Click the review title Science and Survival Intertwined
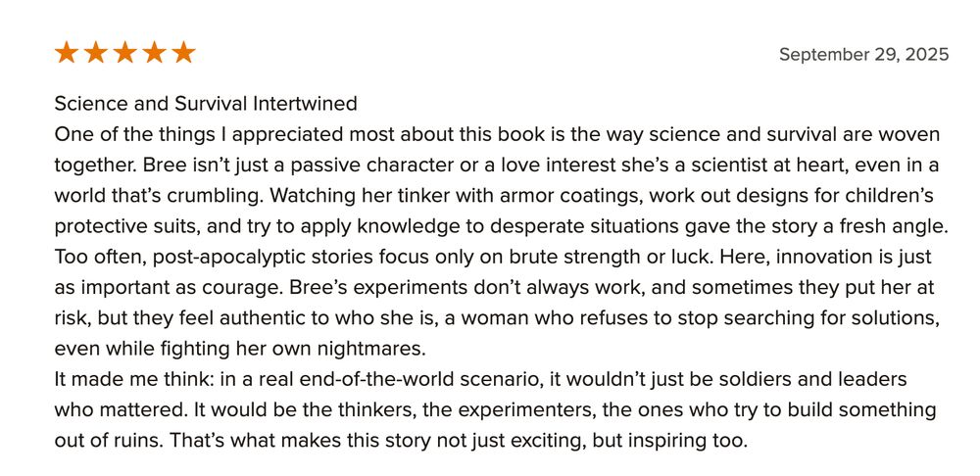The width and height of the screenshot is (980, 476). coord(206,103)
